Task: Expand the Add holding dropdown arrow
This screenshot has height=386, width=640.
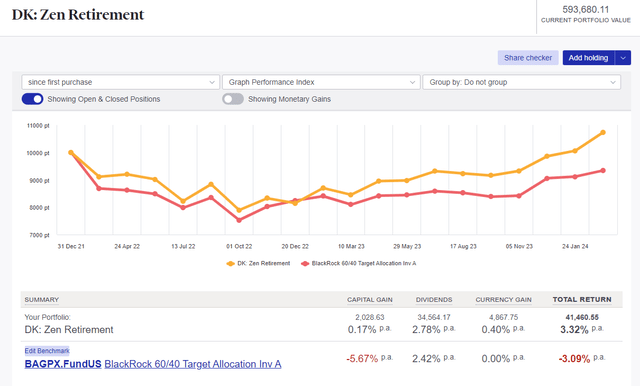Action: pyautogui.click(x=623, y=58)
